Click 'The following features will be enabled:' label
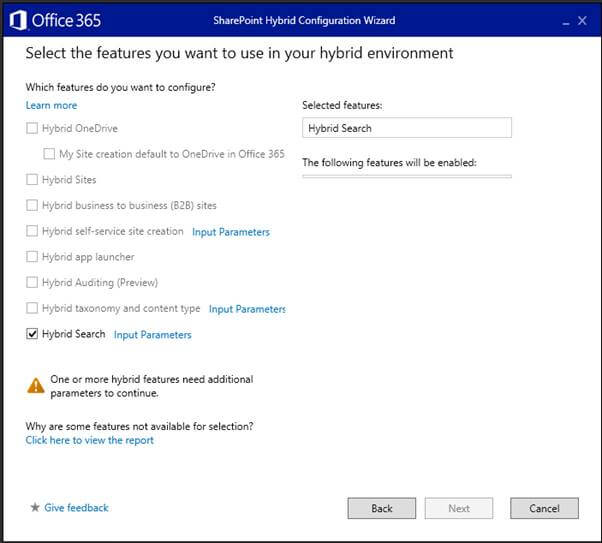This screenshot has width=602, height=543. [389, 163]
